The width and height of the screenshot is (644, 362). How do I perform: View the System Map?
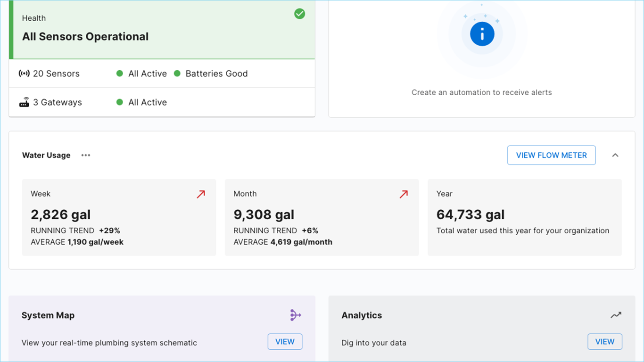tap(285, 342)
